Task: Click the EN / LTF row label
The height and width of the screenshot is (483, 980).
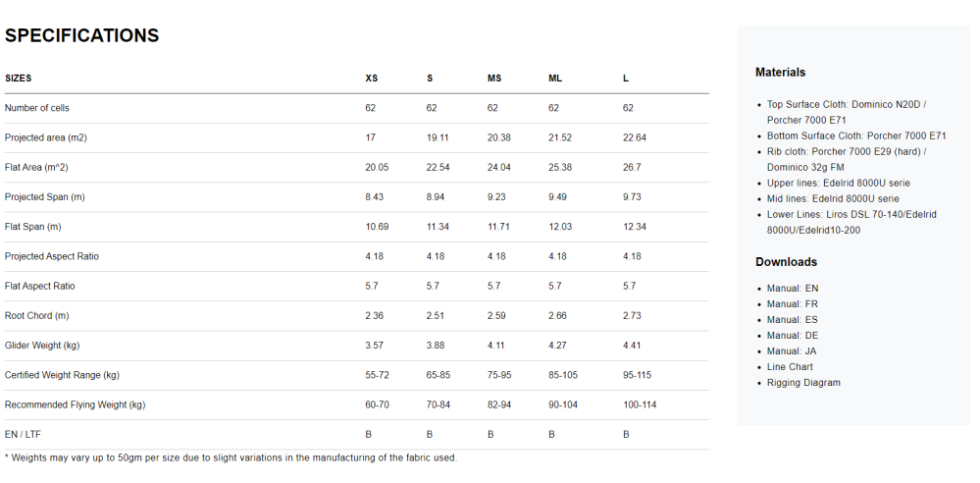Action: pos(24,434)
